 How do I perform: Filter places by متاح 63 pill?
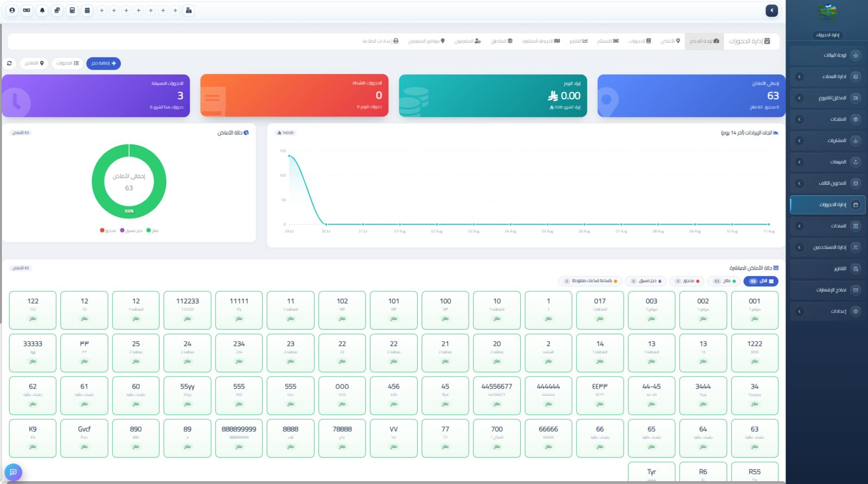[724, 281]
